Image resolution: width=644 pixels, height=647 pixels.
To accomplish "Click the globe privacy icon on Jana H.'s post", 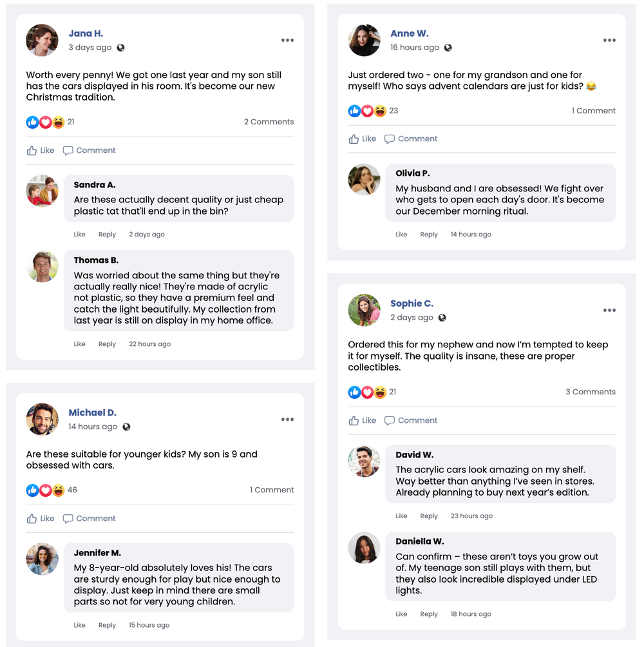I will point(120,48).
